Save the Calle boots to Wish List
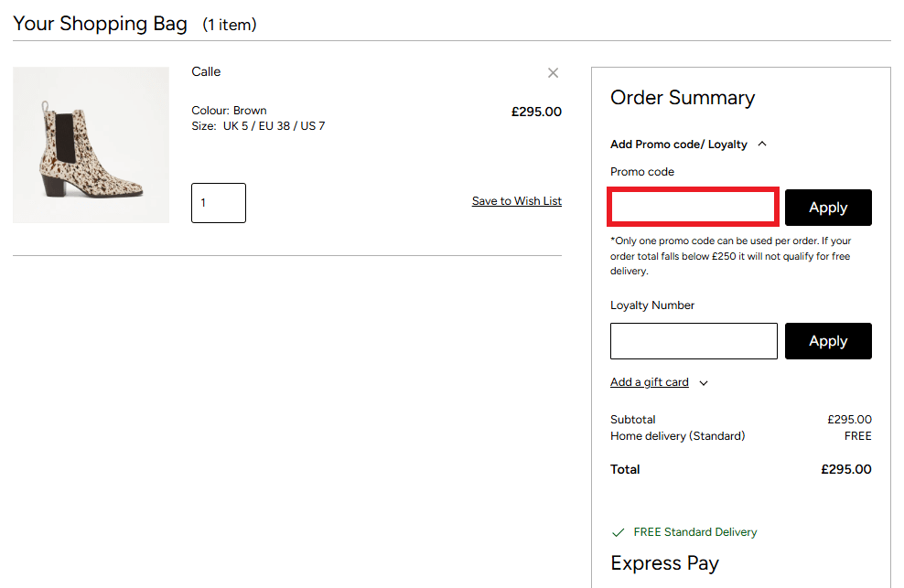The height and width of the screenshot is (588, 904). (x=516, y=200)
